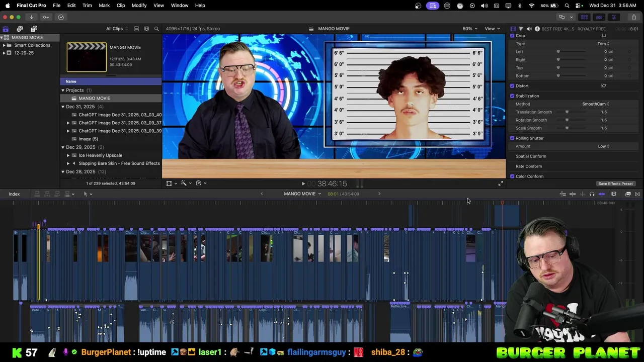Toggle the Crop effect checkbox
The width and height of the screenshot is (644, 362).
coord(512,36)
